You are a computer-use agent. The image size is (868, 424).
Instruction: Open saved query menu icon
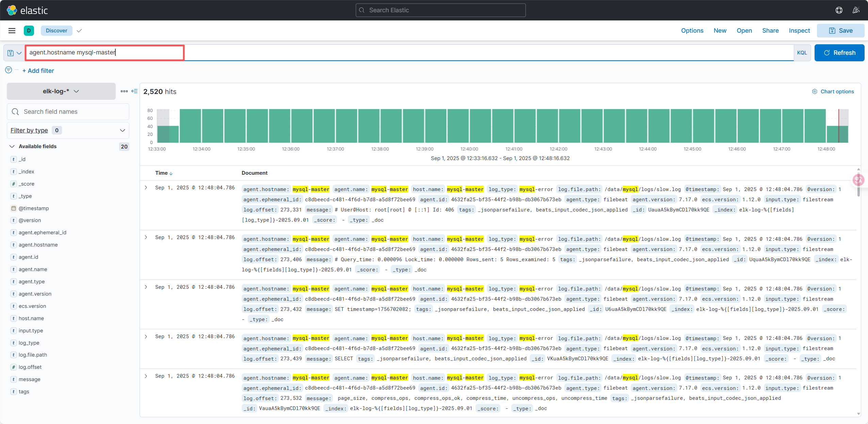click(14, 53)
